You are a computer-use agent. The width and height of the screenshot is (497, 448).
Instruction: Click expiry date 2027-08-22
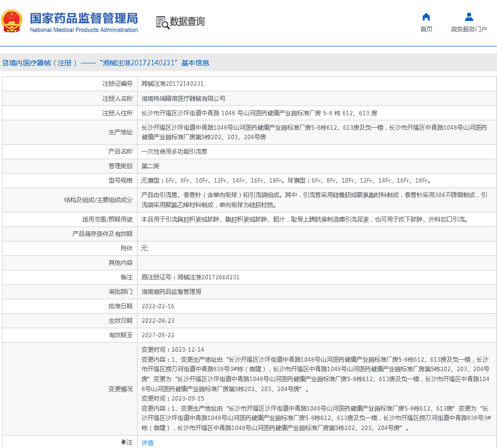click(x=158, y=335)
